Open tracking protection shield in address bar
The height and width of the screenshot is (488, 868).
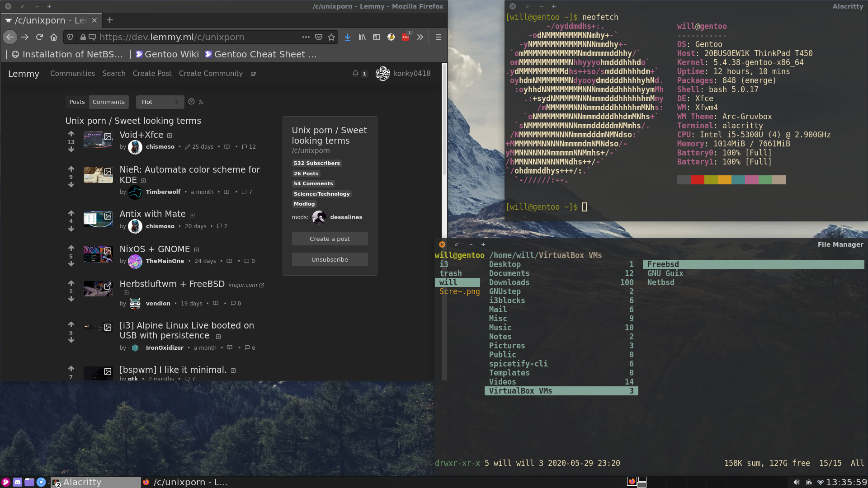(x=70, y=37)
